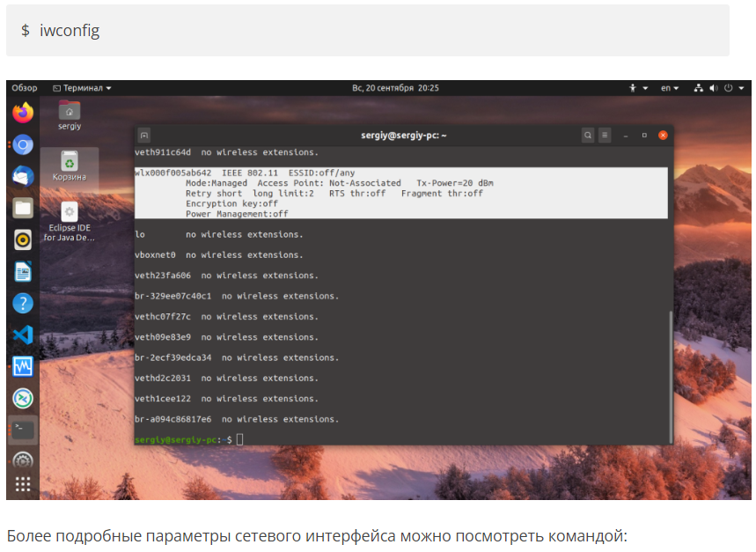Screen dimensions: 756x552
Task: Click the Encryption key:off line
Action: click(232, 203)
